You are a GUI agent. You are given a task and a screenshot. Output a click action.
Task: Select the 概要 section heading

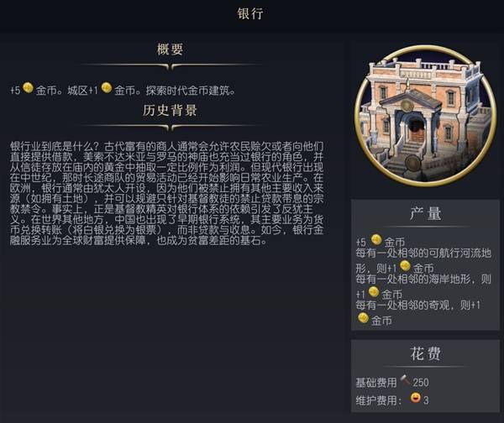[170, 50]
